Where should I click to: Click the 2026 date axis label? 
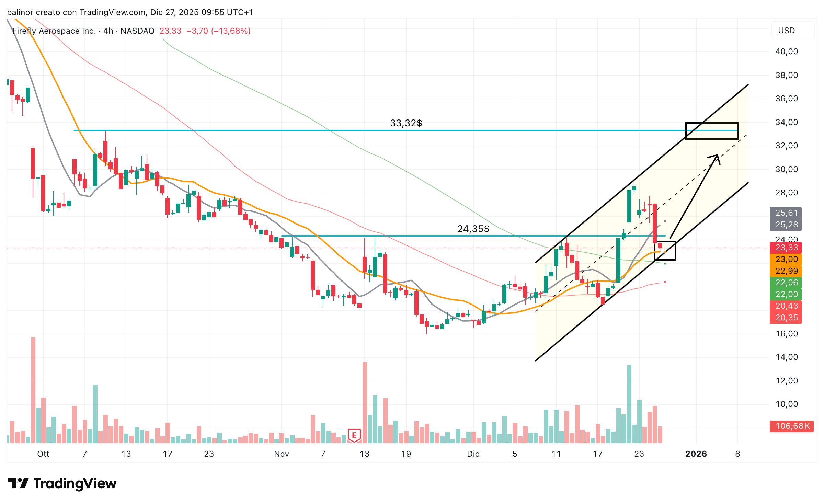pyautogui.click(x=696, y=454)
